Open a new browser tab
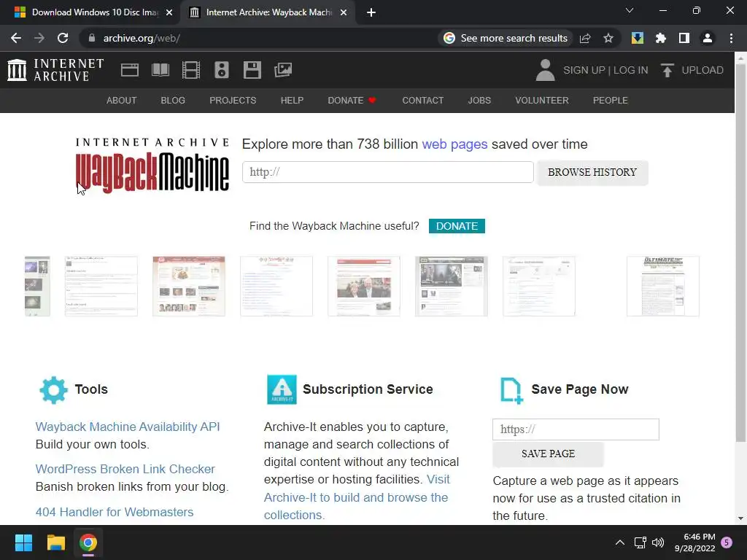 pyautogui.click(x=371, y=12)
